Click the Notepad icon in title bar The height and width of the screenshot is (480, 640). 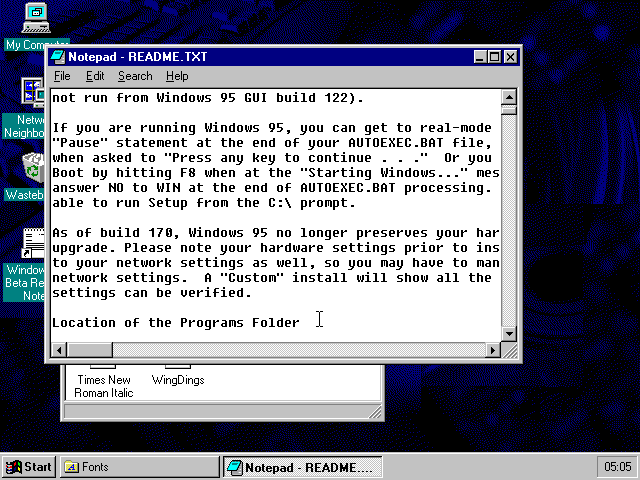[58, 57]
